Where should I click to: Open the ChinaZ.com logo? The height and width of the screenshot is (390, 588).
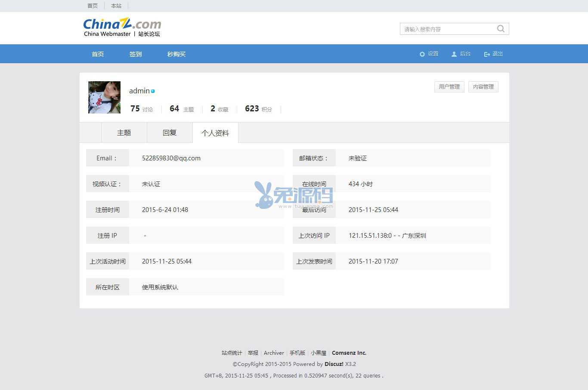click(122, 27)
